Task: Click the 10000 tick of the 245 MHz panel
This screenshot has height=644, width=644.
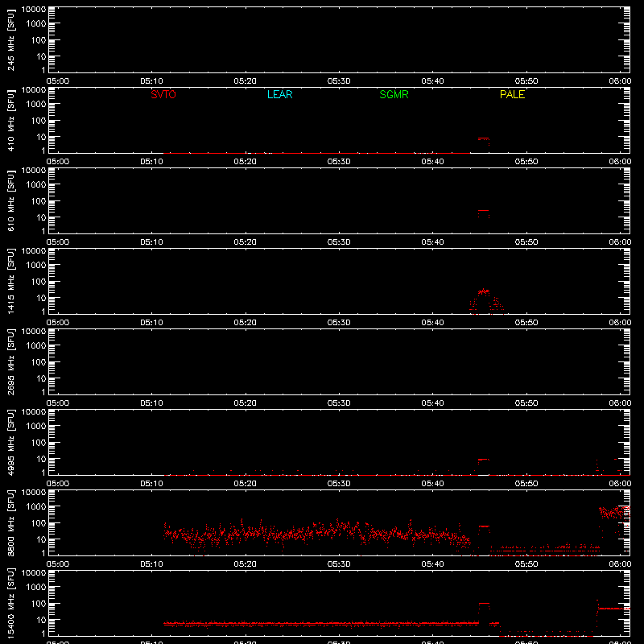Action: [x=34, y=10]
